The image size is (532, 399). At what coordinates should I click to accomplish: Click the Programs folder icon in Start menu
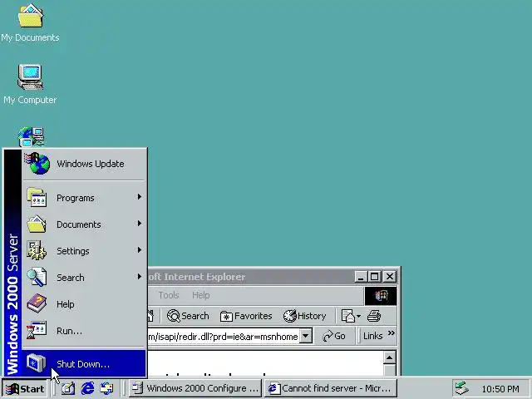37,198
